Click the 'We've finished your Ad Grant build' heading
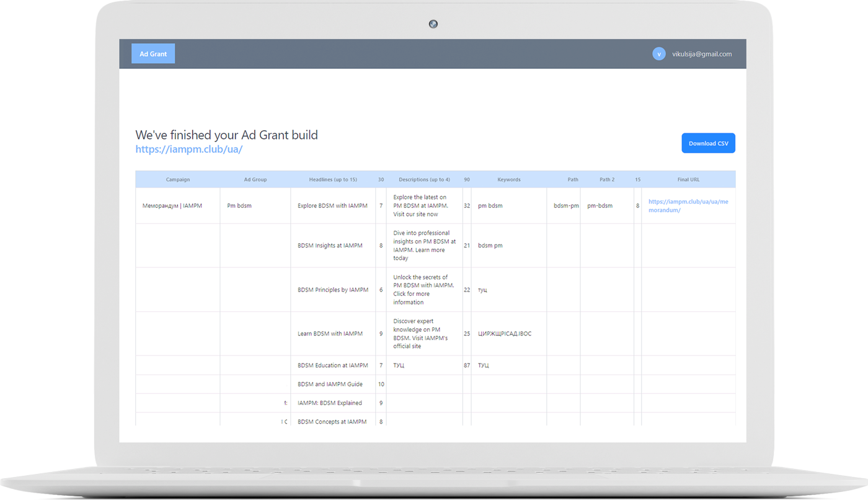 pos(227,135)
